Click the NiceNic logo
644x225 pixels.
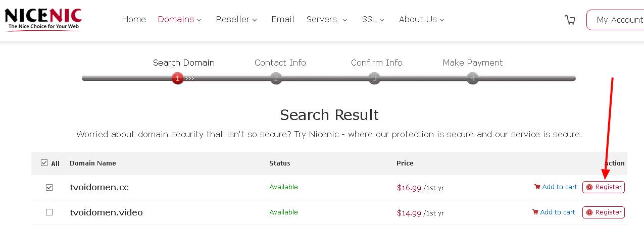(x=43, y=20)
